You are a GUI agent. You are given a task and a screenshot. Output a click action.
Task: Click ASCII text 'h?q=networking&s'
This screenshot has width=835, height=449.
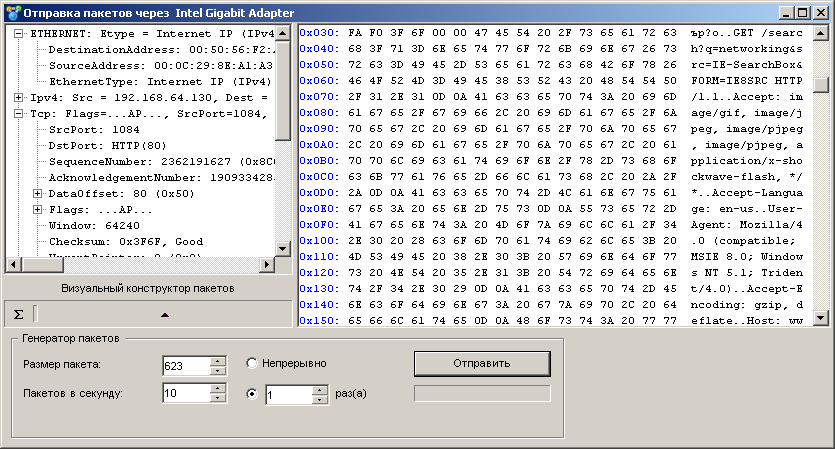747,48
